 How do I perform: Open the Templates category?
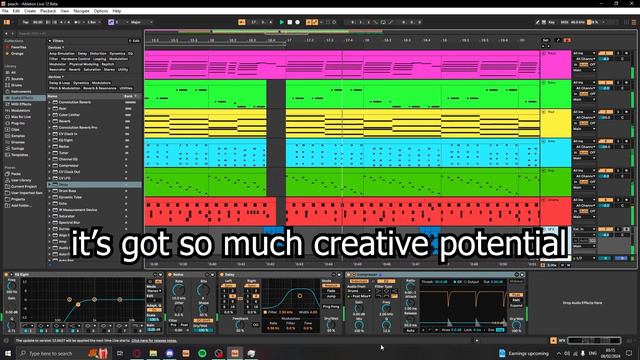click(x=20, y=155)
